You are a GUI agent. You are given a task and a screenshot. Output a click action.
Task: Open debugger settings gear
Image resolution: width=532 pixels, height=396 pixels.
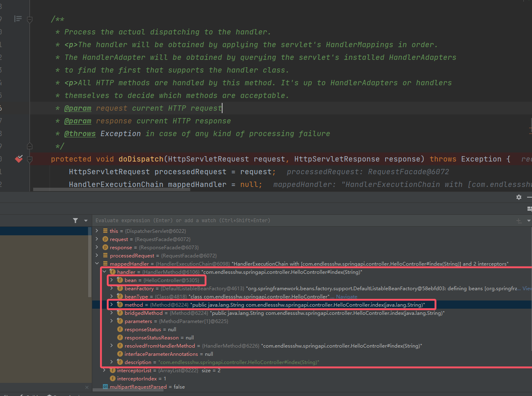[x=519, y=197]
